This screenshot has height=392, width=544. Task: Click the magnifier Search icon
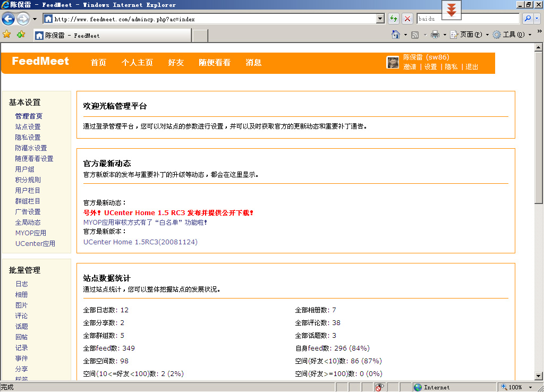pos(528,19)
